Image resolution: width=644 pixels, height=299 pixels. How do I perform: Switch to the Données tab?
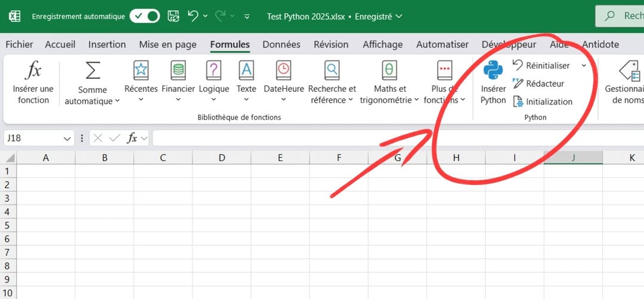(281, 44)
